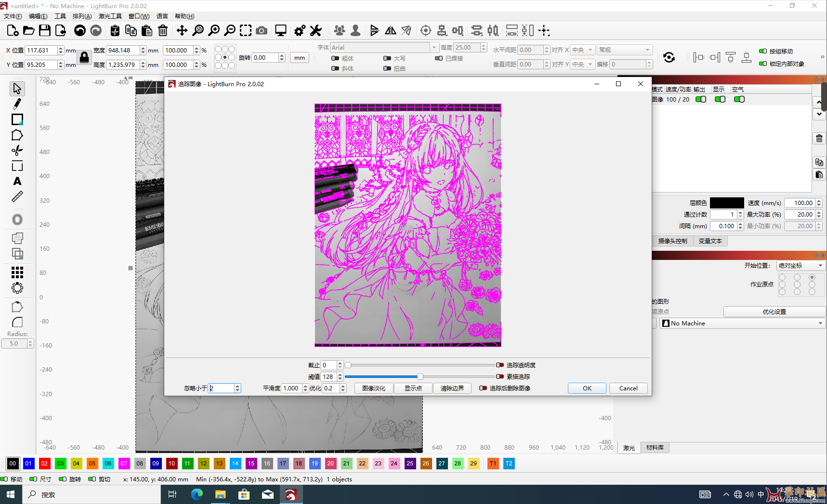Image resolution: width=827 pixels, height=504 pixels.
Task: Toggle 按组移动 switch
Action: 763,51
